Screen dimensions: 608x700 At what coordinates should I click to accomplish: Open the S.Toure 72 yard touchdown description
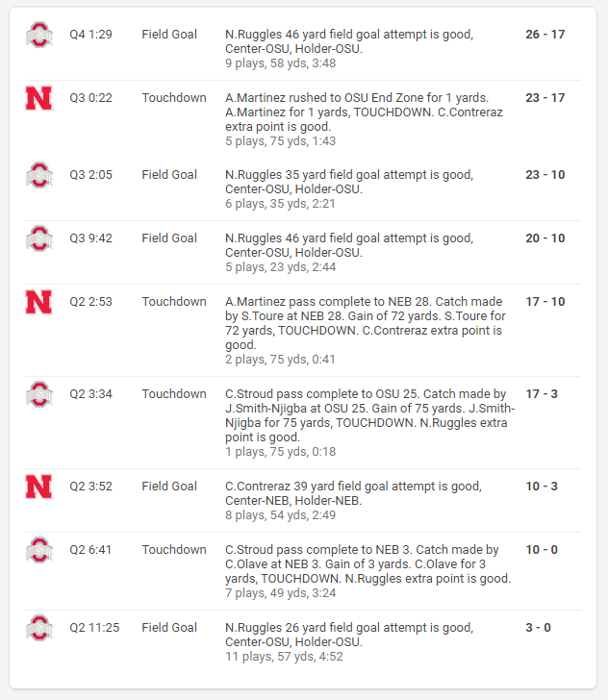coord(366,323)
